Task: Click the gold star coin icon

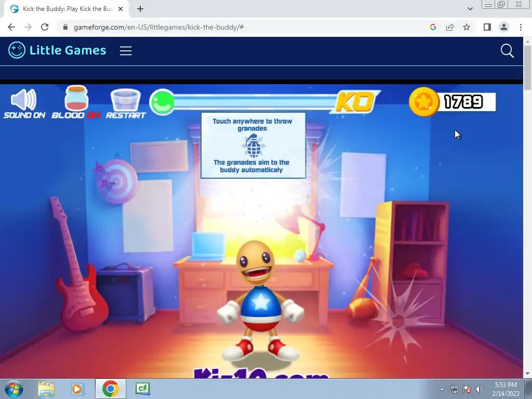Action: click(424, 102)
